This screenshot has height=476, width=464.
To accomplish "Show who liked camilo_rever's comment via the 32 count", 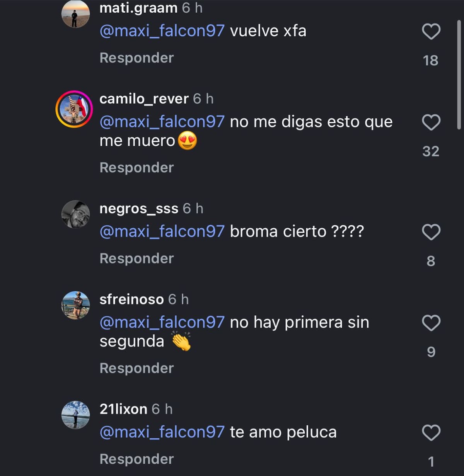I will 431,151.
